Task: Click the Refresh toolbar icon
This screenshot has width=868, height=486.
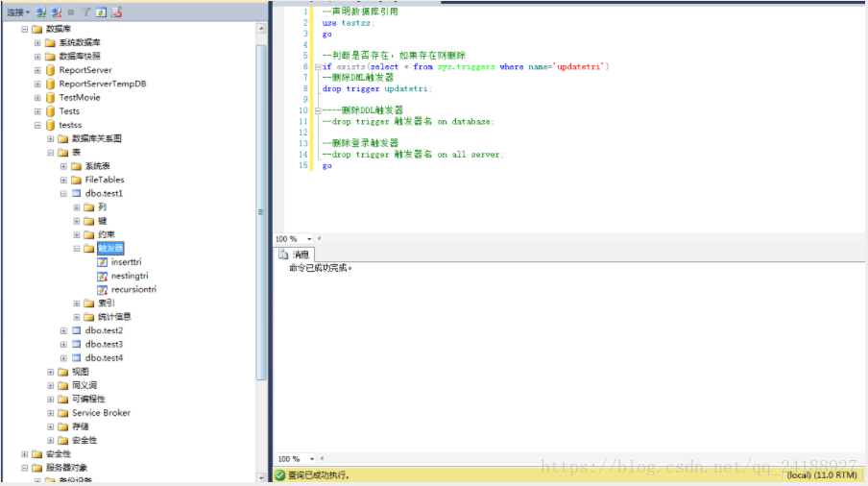Action: (x=101, y=12)
